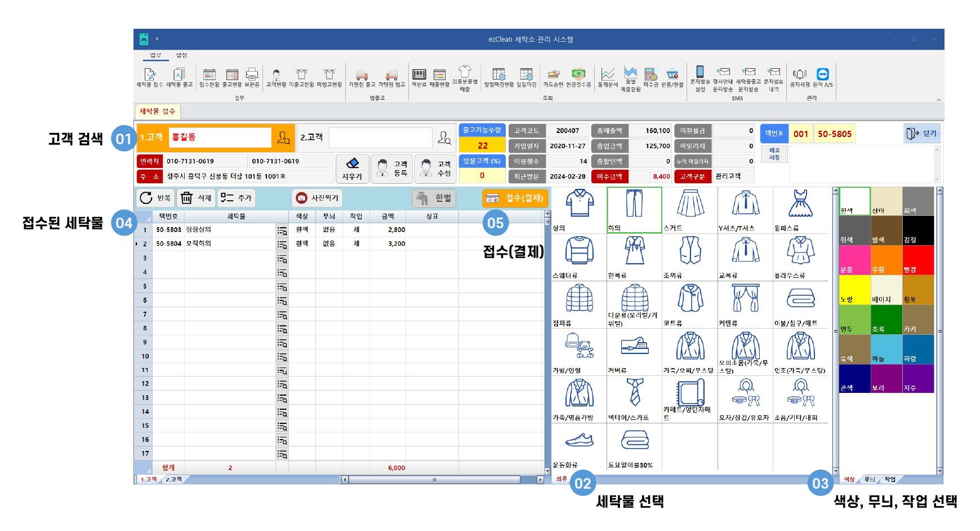
Task: Switch to the 설정 ribbon tab
Action: click(x=181, y=55)
